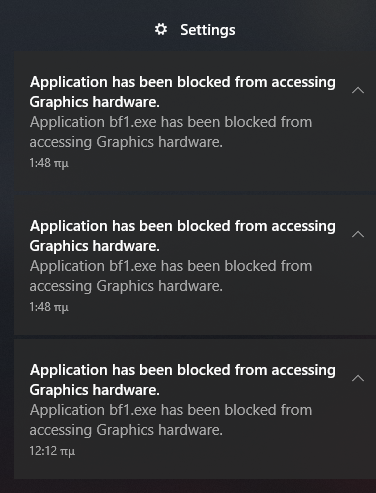Collapse the middle notification using its chevron
Screen dimensions: 376x493
point(358,234)
